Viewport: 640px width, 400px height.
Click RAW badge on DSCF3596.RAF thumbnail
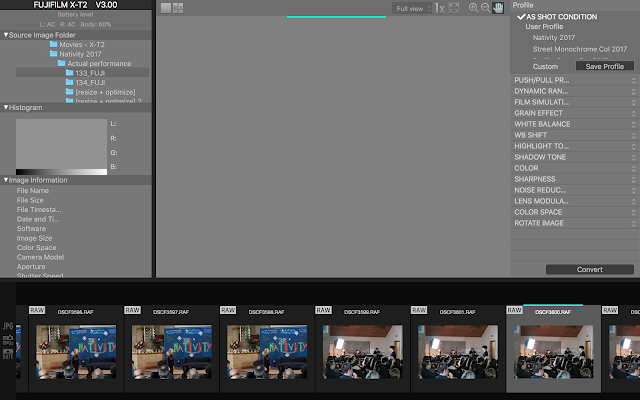click(x=37, y=310)
